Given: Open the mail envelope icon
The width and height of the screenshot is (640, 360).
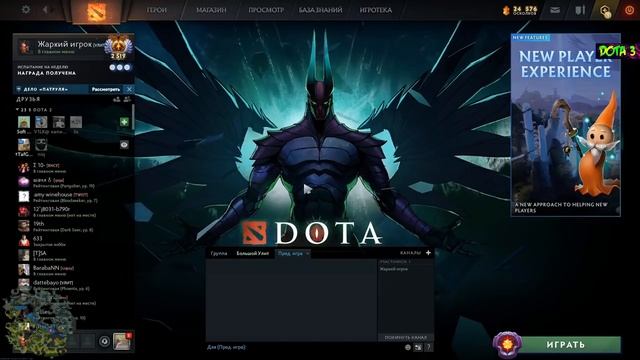Looking at the screenshot, I should pos(555,10).
